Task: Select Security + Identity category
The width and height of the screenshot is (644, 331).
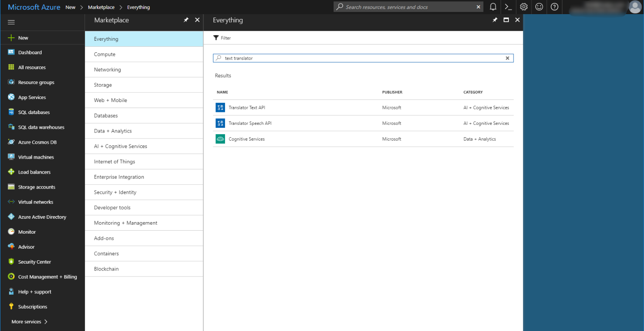Action: 144,192
